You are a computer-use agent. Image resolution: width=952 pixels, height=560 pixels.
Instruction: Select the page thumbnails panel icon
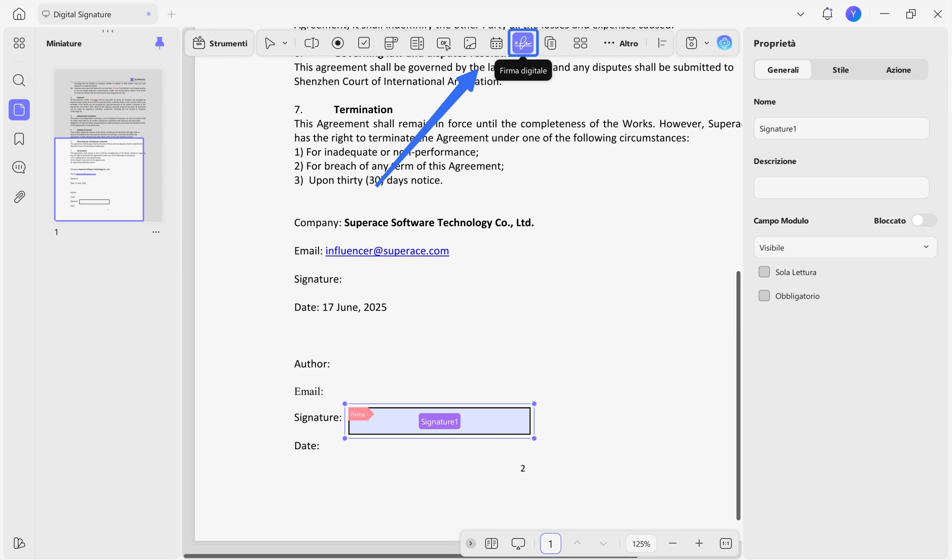pos(19,110)
